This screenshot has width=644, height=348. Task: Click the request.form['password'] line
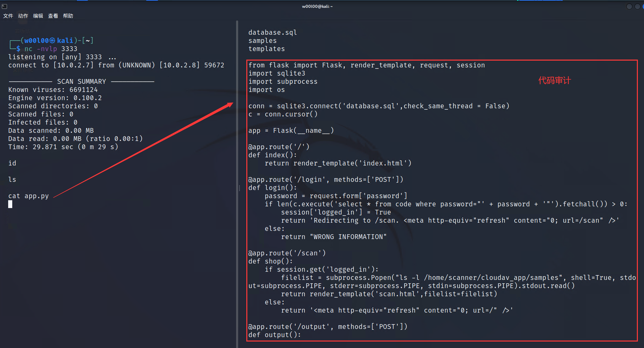(336, 196)
